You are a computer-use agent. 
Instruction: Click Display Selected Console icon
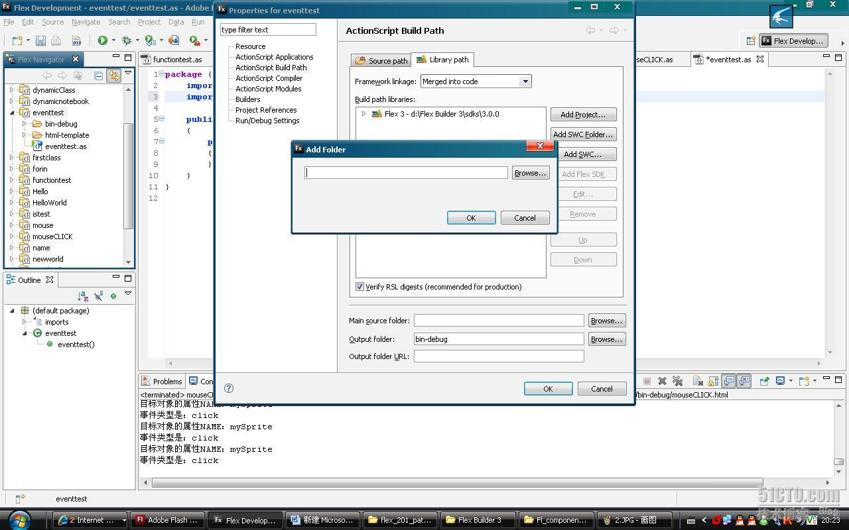780,381
